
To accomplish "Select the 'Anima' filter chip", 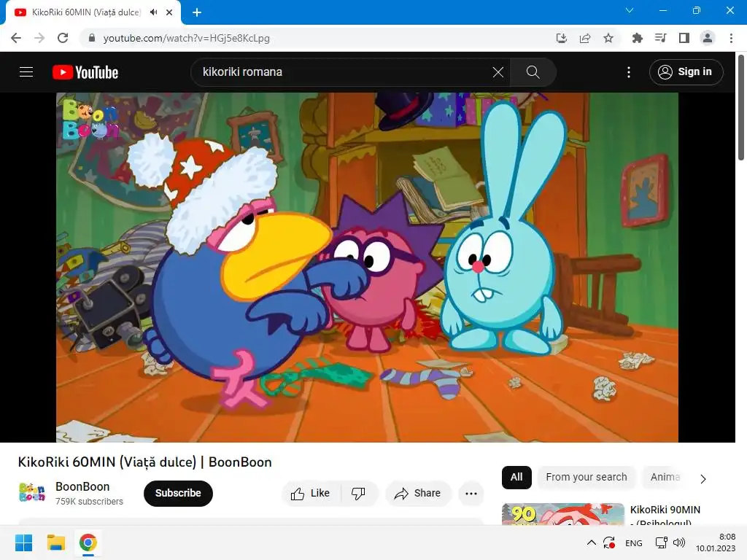I will click(665, 477).
